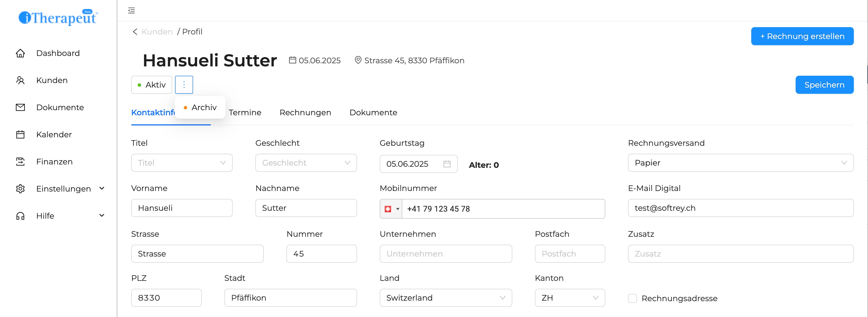Switch to the Rechnungen tab
Viewport: 868px width, 317px height.
(x=305, y=112)
